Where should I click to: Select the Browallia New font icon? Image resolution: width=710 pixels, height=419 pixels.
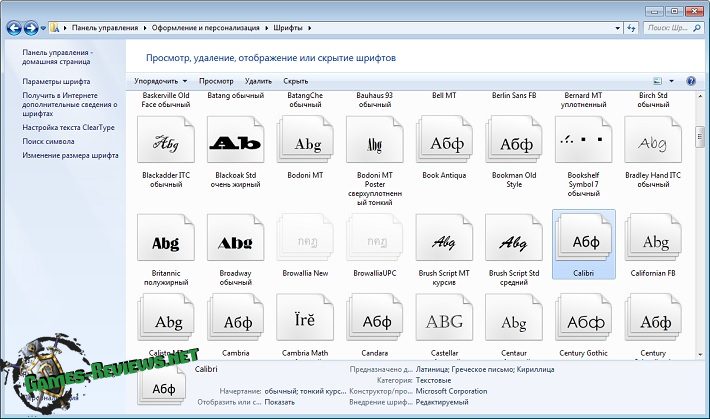305,238
